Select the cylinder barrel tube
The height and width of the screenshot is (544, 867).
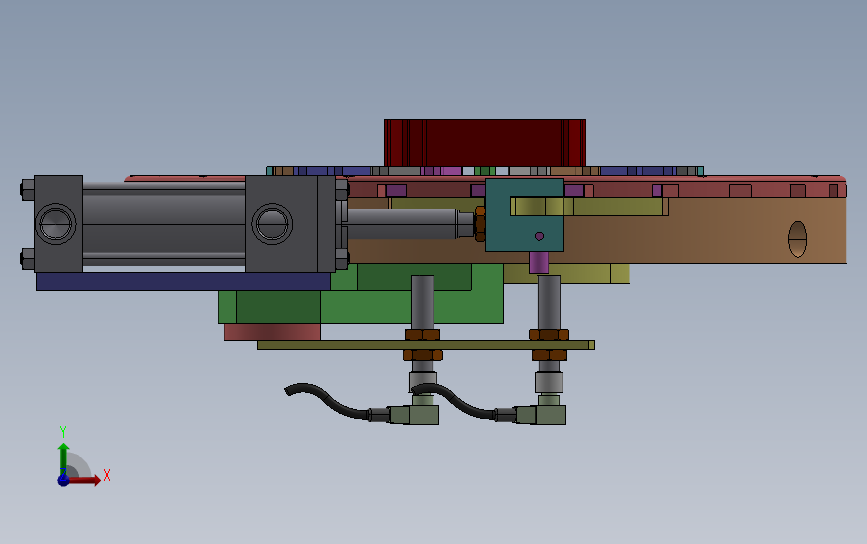[x=164, y=224]
